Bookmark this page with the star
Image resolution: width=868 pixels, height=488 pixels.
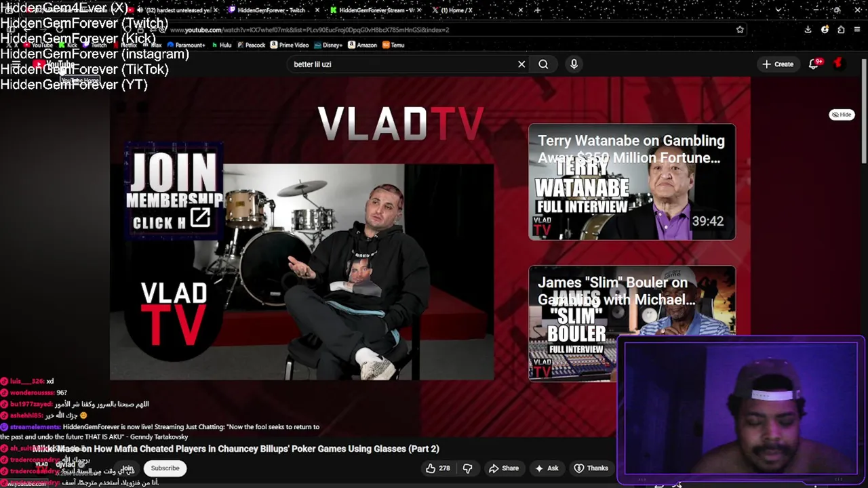pos(740,30)
